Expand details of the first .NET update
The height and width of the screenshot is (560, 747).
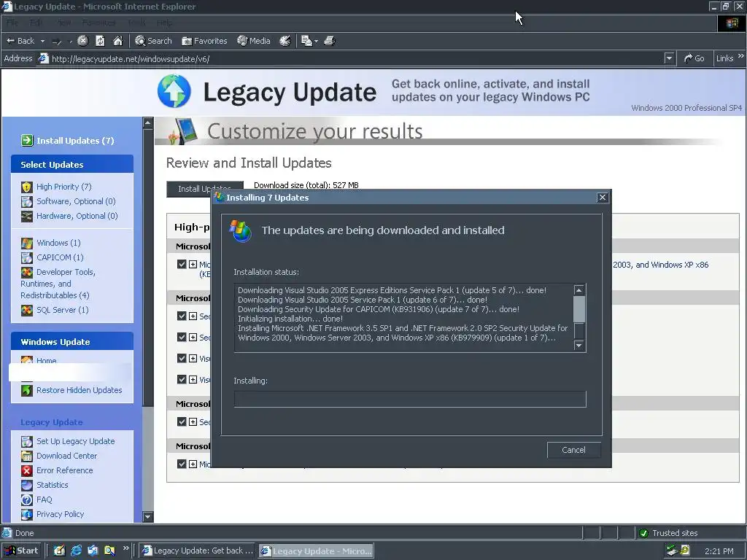[193, 264]
